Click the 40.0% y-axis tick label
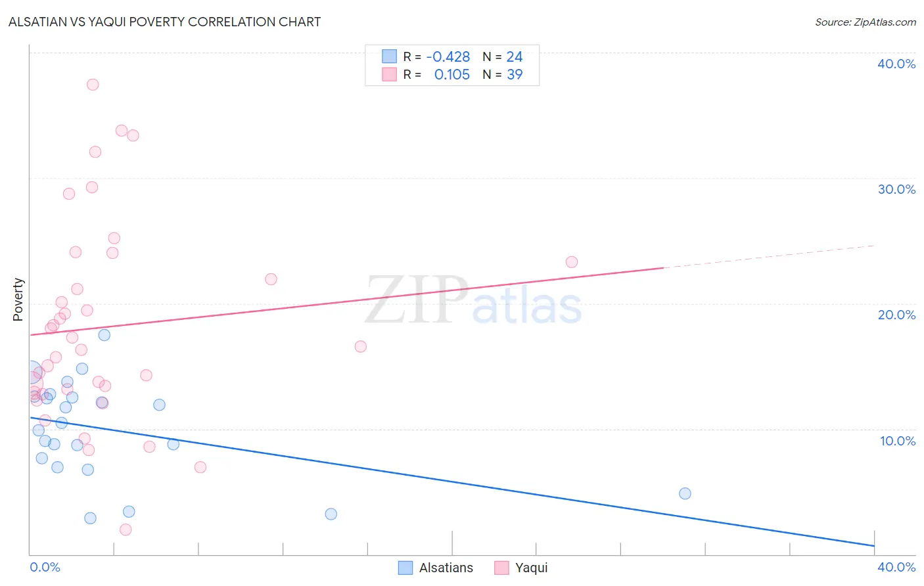 point(896,64)
